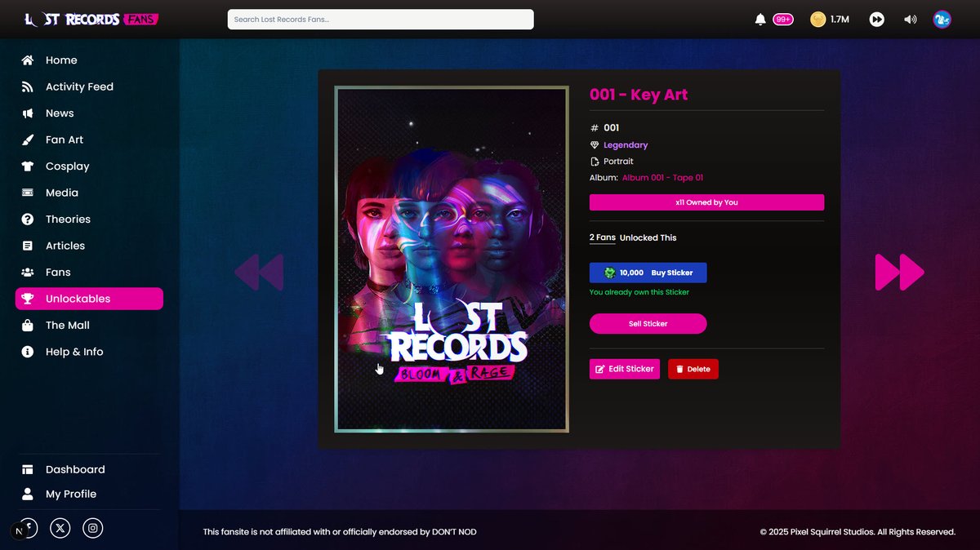Click the x11 Owned by You bar
980x550 pixels.
(706, 202)
